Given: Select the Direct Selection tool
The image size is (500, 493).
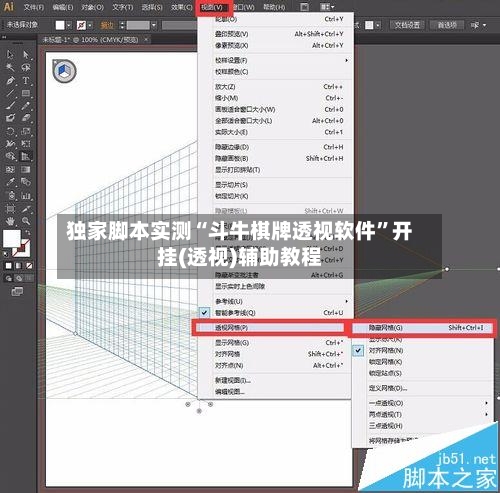Looking at the screenshot, I should click(26, 54).
